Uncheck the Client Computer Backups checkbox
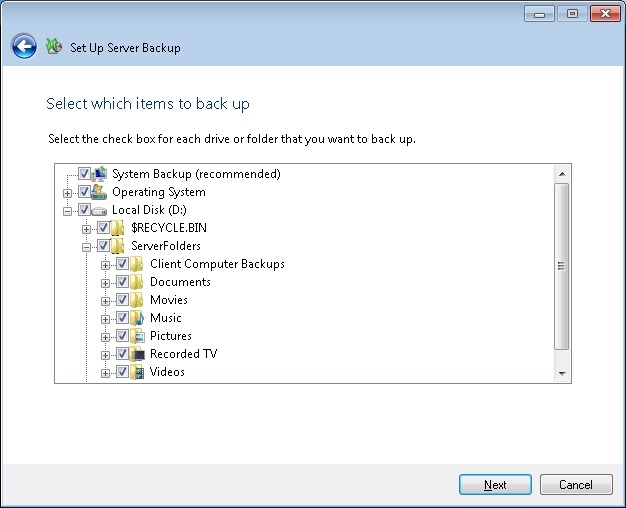The width and height of the screenshot is (626, 508). click(122, 264)
